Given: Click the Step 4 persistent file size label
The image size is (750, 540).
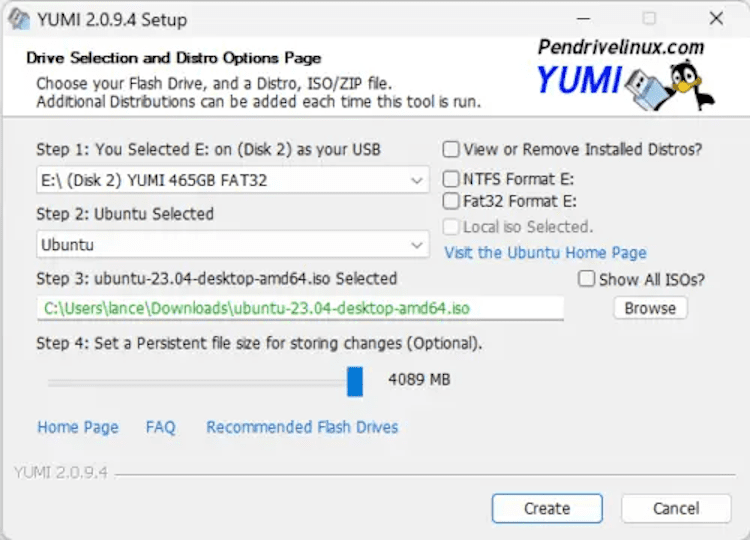Looking at the screenshot, I should tap(259, 343).
